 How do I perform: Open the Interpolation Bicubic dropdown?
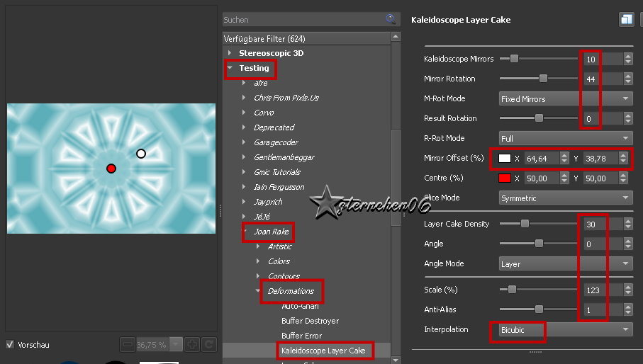tap(565, 330)
